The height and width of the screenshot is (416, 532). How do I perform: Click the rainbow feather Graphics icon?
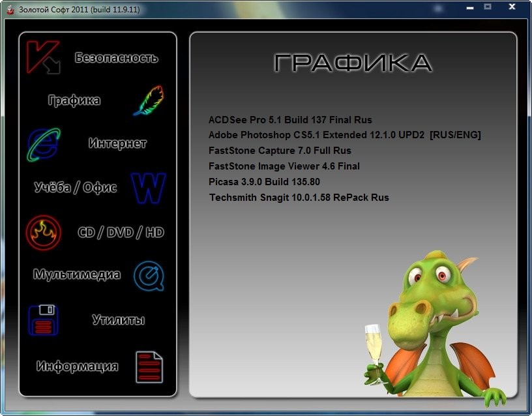click(x=149, y=100)
